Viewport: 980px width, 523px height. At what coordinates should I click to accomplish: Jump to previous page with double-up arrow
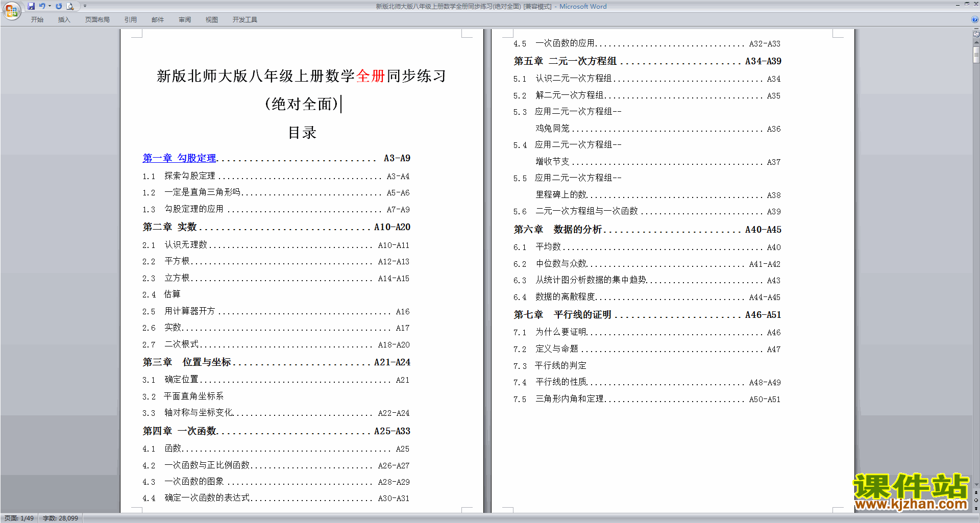point(976,493)
